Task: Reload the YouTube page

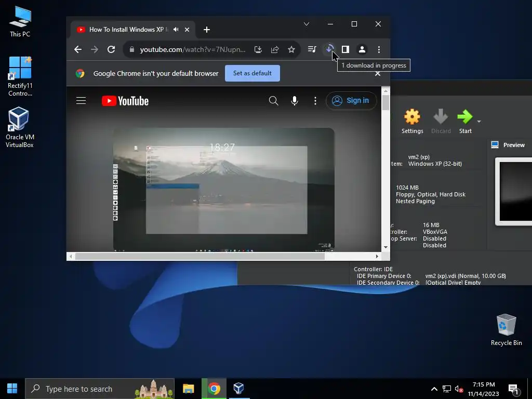Action: (111, 49)
